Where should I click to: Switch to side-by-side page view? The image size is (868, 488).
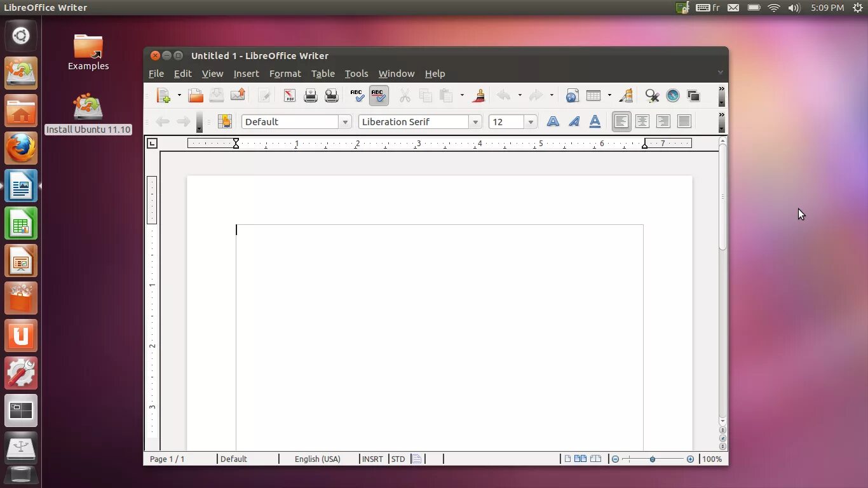[x=580, y=459]
